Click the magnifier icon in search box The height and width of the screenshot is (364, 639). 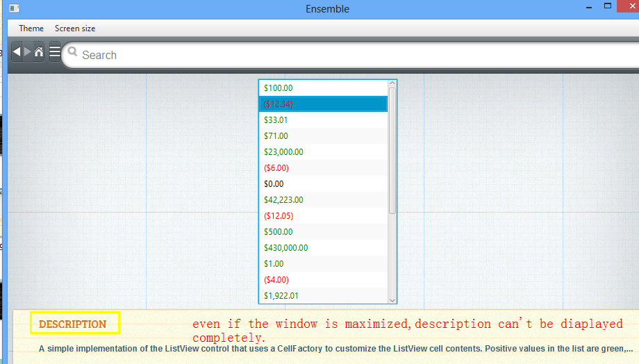point(72,51)
